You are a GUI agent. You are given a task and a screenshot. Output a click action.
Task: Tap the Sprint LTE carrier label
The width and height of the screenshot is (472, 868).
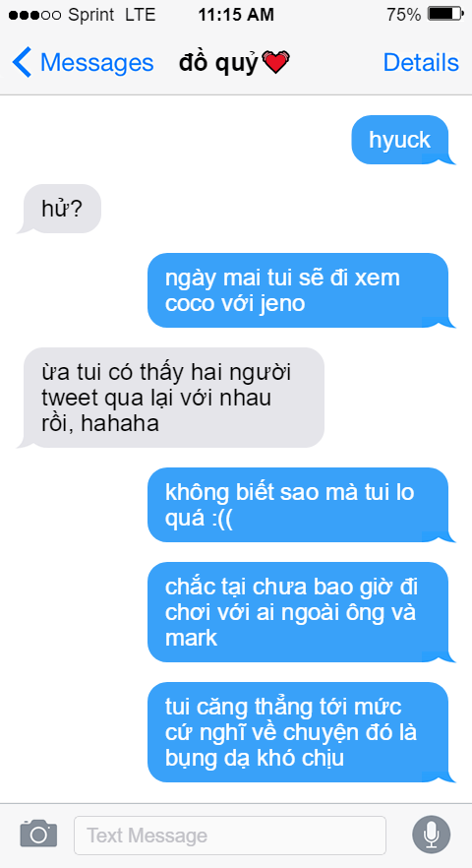tap(109, 15)
